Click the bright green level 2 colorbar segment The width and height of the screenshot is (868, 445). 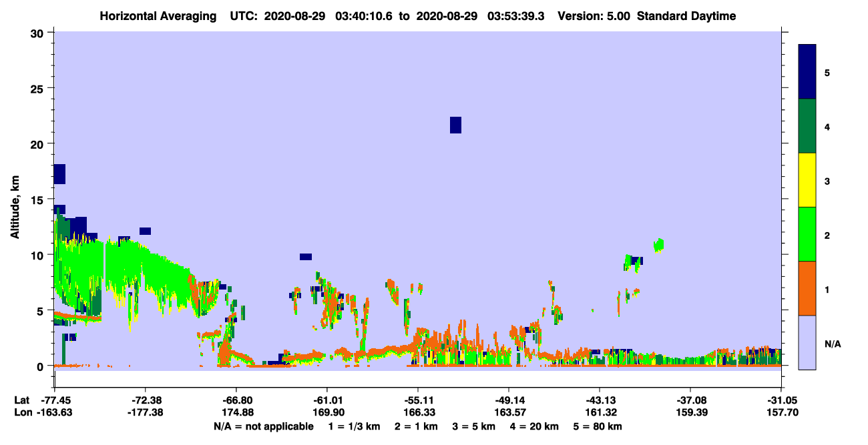(807, 234)
